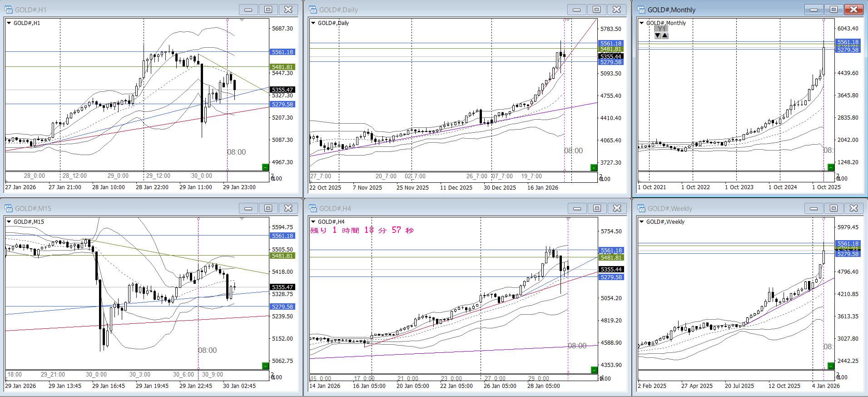The width and height of the screenshot is (868, 397).
Task: Maximize the GOLD#,Daily chart window
Action: pyautogui.click(x=596, y=10)
